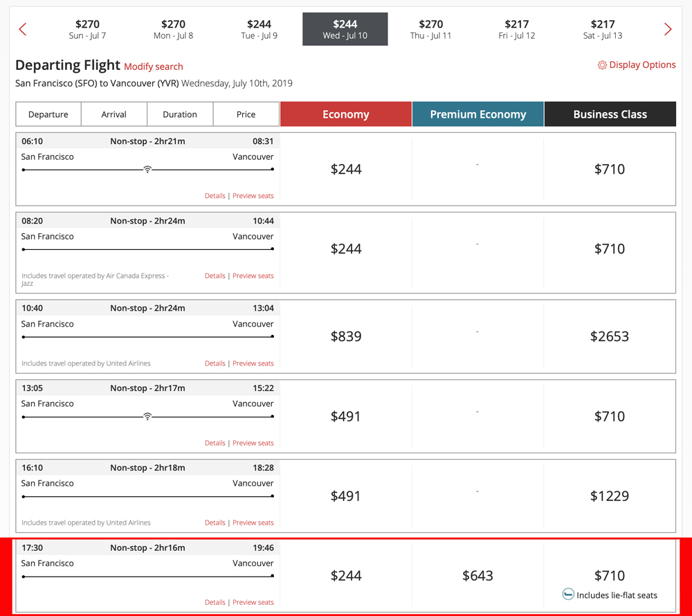The width and height of the screenshot is (692, 616).
Task: Sort flights by Departure
Action: coord(48,114)
